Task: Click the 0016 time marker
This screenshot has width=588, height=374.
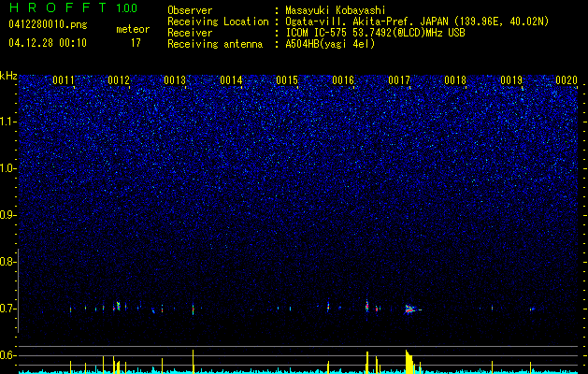Action: point(343,80)
